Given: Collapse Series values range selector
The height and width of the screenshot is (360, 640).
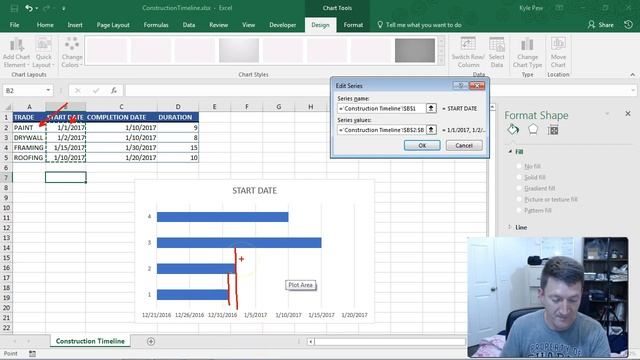Looking at the screenshot, I should [x=431, y=130].
